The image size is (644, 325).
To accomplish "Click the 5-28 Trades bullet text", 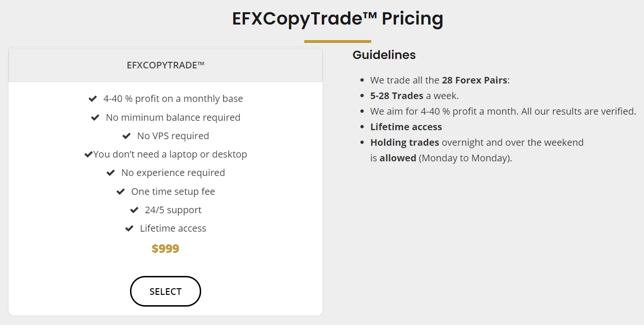I will [x=397, y=96].
